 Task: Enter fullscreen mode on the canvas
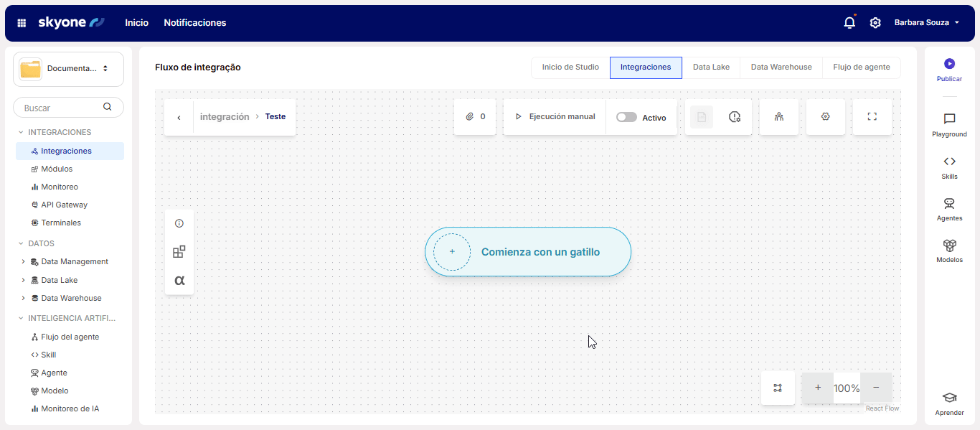pyautogui.click(x=872, y=116)
